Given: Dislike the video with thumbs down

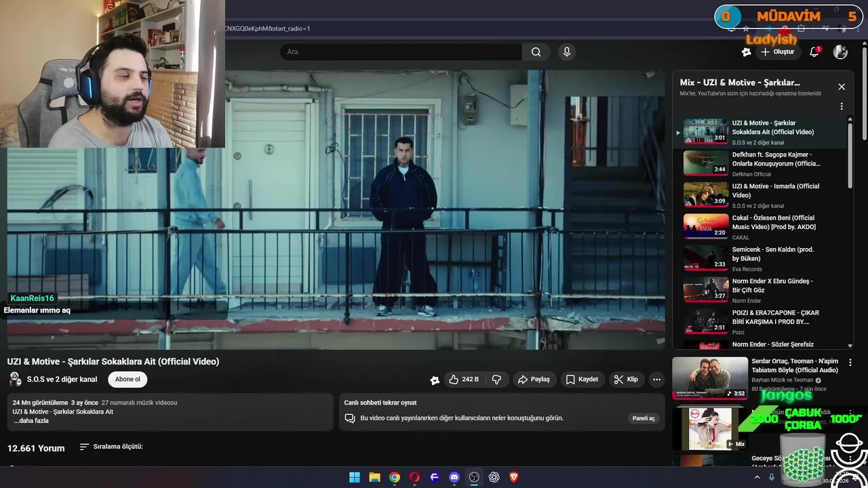Looking at the screenshot, I should (496, 380).
